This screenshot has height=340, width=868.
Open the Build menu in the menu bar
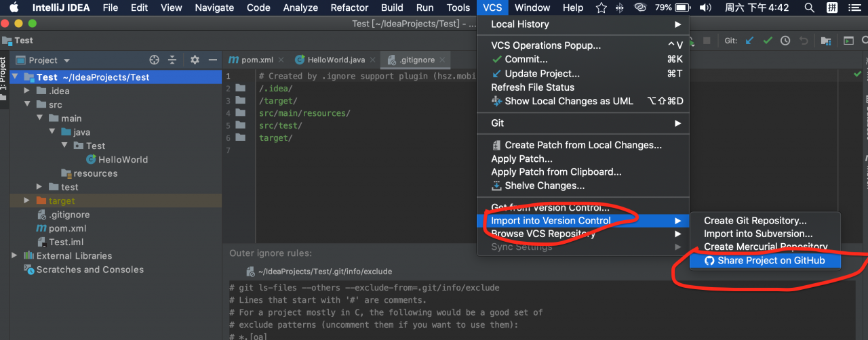pyautogui.click(x=393, y=7)
